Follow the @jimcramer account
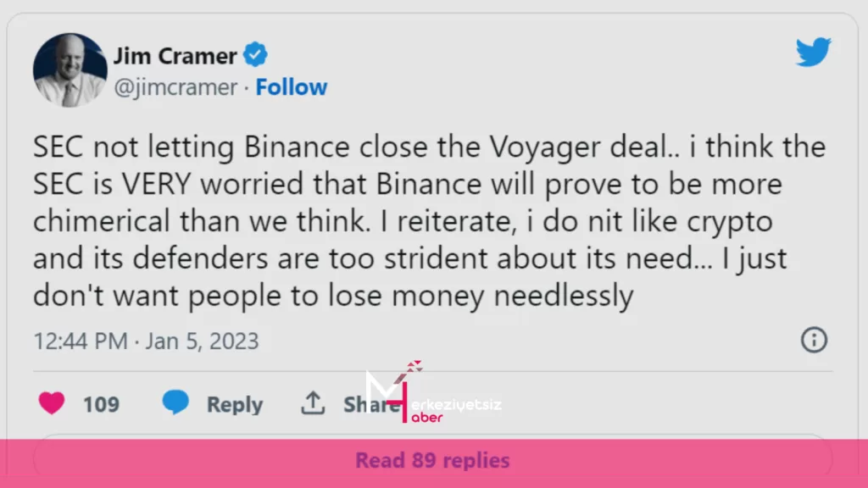This screenshot has width=868, height=488. (292, 86)
